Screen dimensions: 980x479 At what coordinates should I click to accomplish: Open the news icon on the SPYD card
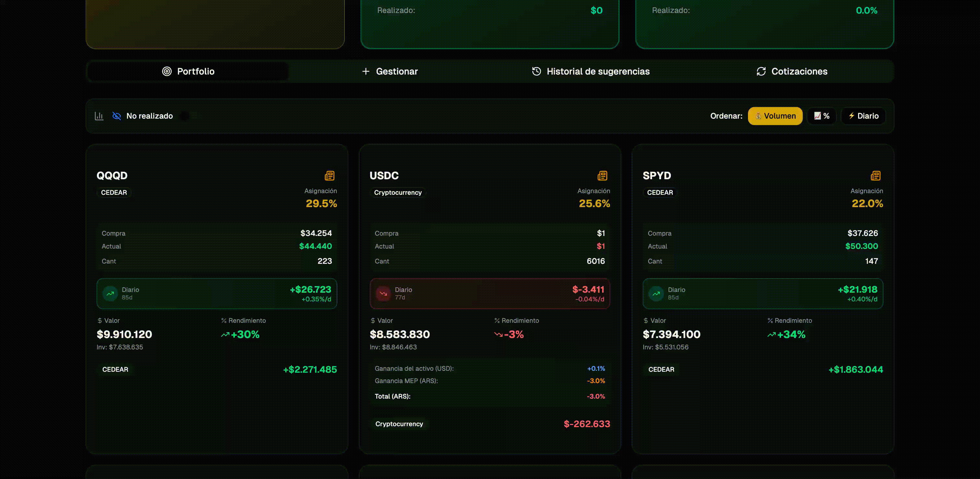click(875, 175)
